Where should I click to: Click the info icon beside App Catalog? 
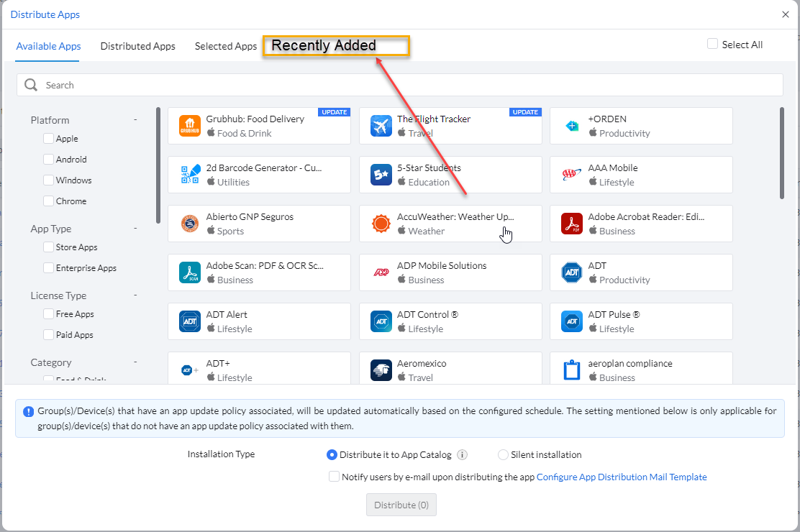pyautogui.click(x=463, y=454)
